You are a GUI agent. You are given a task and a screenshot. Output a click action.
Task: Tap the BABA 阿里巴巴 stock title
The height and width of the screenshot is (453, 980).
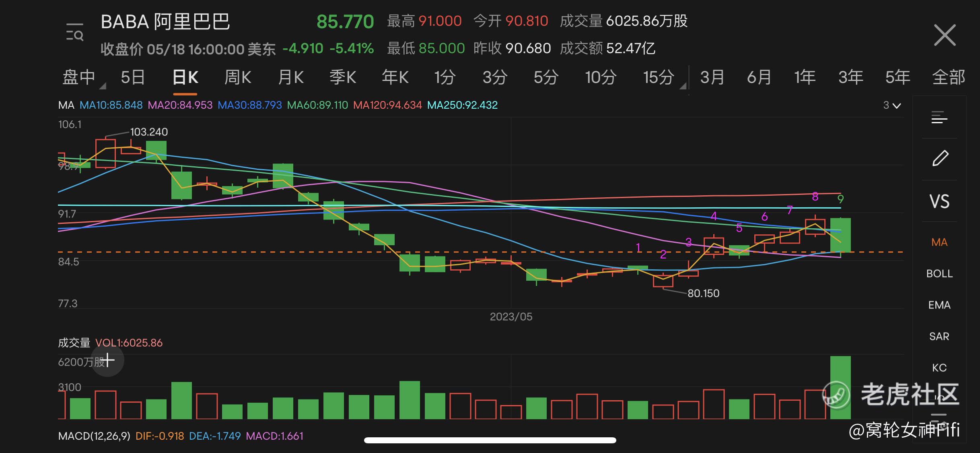(x=165, y=22)
